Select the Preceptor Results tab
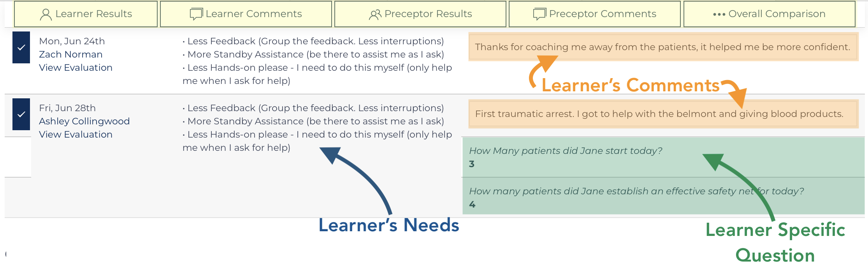868x274 pixels. [x=420, y=14]
